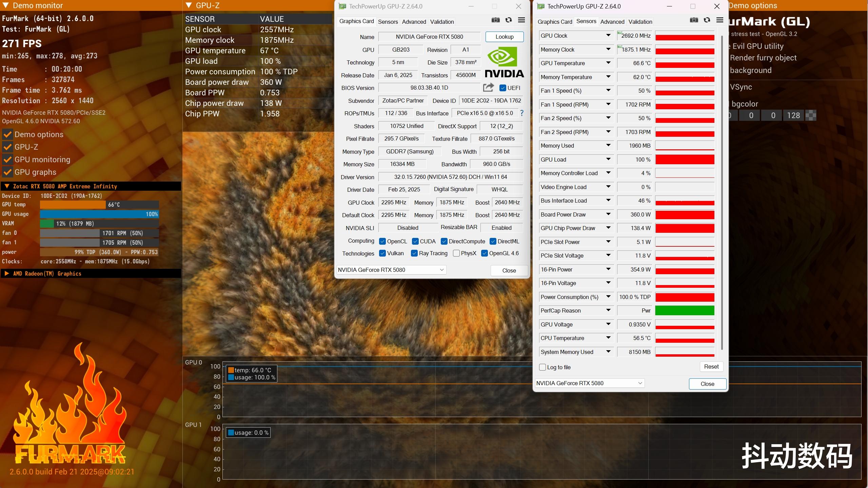Open the hamburger menu in Sensors window
This screenshot has width=868, height=488.
click(x=720, y=20)
